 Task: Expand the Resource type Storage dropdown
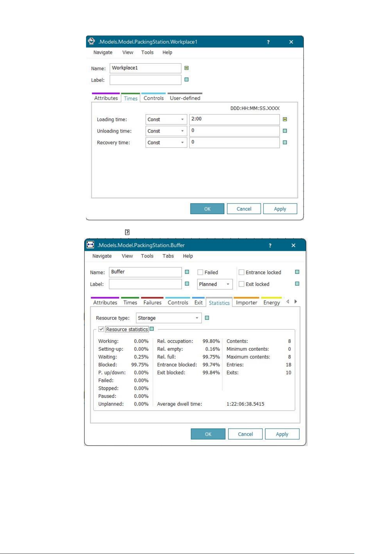pos(168,318)
